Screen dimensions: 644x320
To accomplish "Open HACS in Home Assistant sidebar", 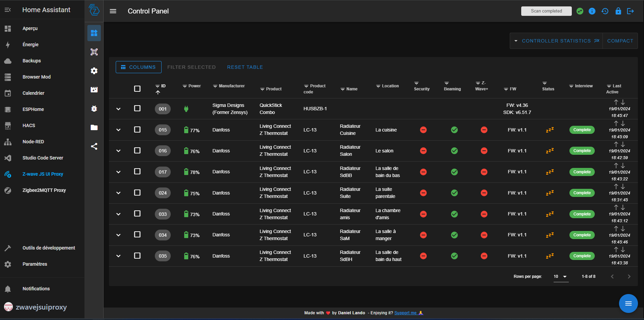I will click(x=29, y=125).
